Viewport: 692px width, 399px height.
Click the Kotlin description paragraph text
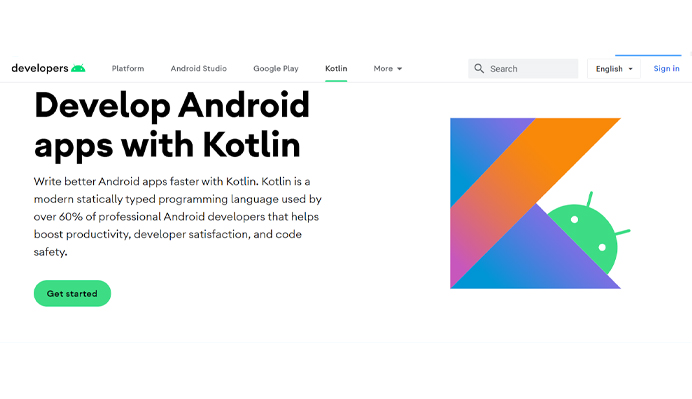coord(178,217)
